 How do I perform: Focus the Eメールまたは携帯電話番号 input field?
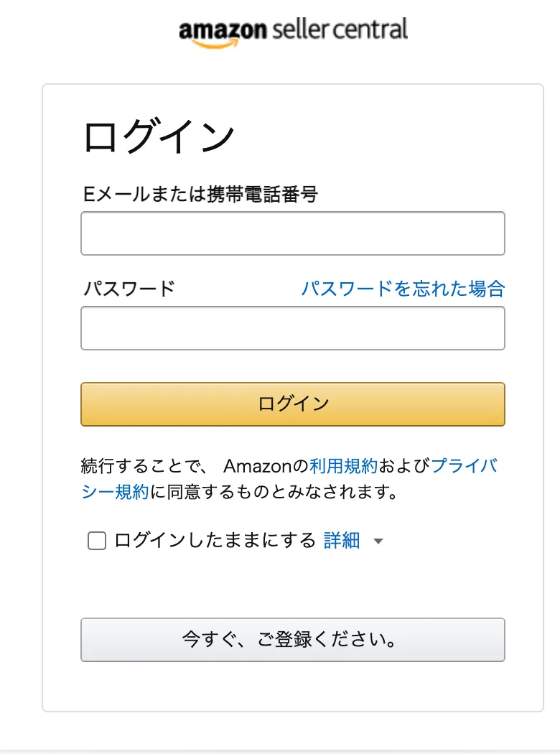click(293, 233)
